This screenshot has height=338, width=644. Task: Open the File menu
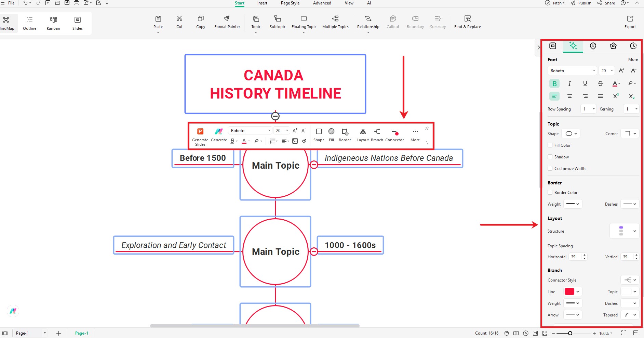(x=11, y=3)
